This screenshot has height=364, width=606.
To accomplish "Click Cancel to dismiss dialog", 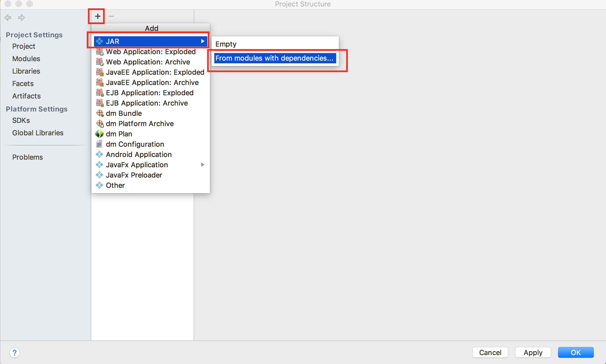I will click(490, 352).
